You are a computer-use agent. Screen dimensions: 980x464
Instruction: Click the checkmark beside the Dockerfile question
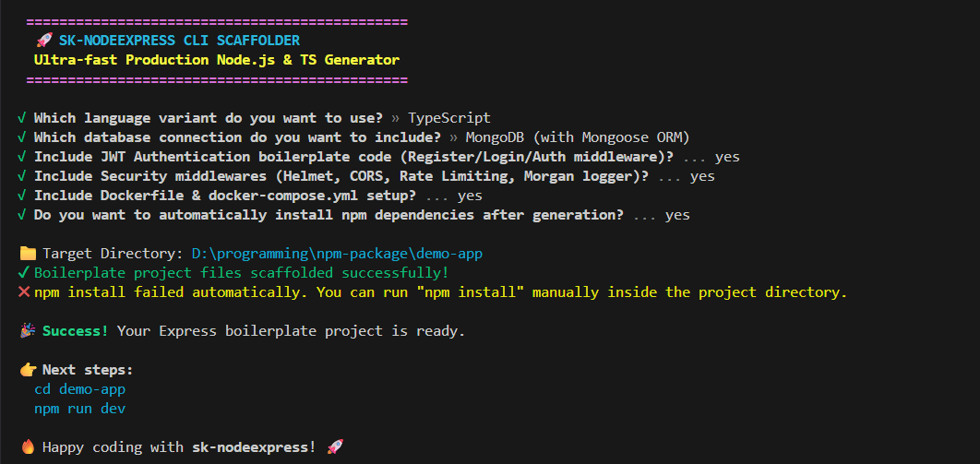[22, 196]
